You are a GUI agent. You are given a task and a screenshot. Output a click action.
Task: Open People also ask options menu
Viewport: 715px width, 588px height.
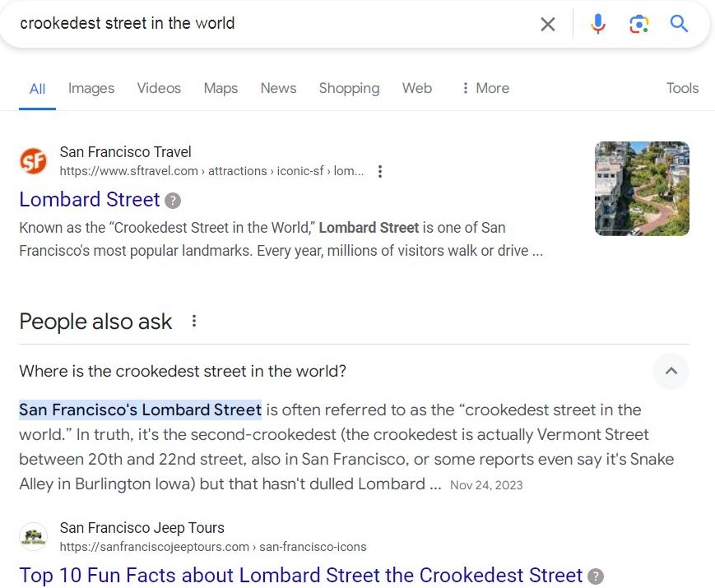pos(194,321)
